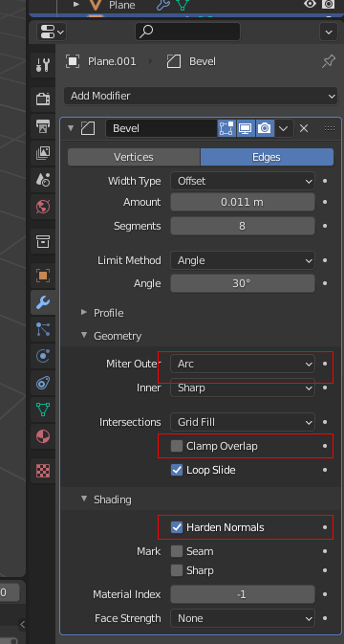This screenshot has height=644, width=344.
Task: Remove the Bevel modifier with X
Action: [304, 128]
